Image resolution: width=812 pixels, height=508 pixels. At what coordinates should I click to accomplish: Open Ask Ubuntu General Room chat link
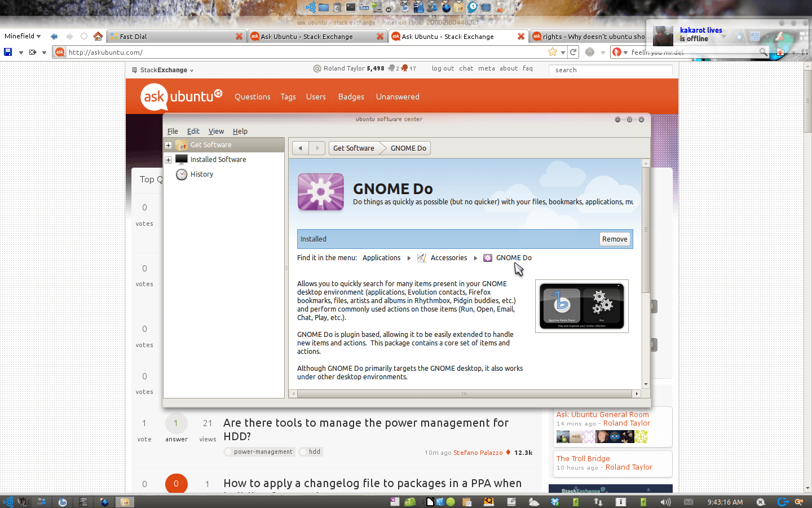coord(602,414)
